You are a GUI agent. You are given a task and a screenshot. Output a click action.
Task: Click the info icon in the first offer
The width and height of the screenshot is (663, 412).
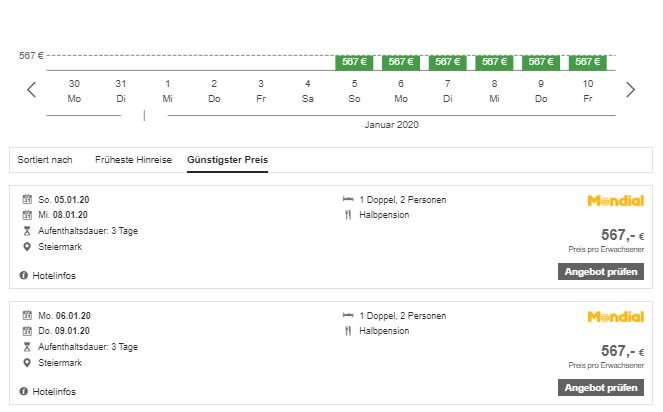point(23,275)
